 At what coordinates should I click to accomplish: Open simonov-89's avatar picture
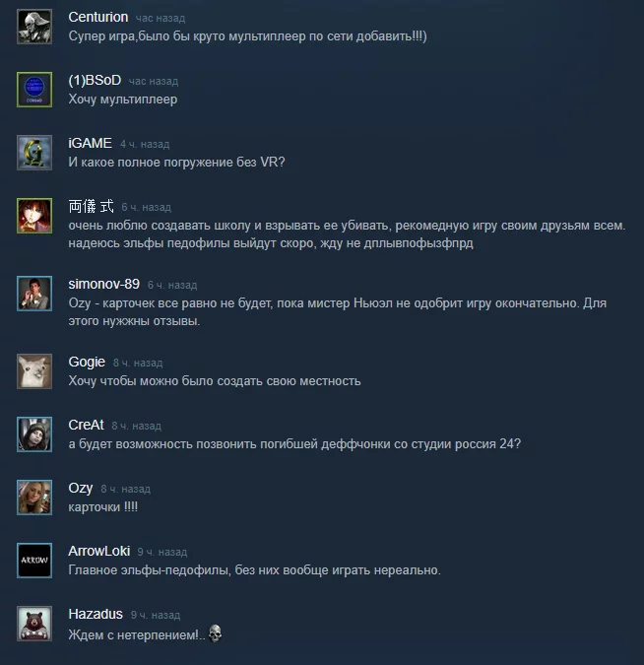click(x=34, y=294)
